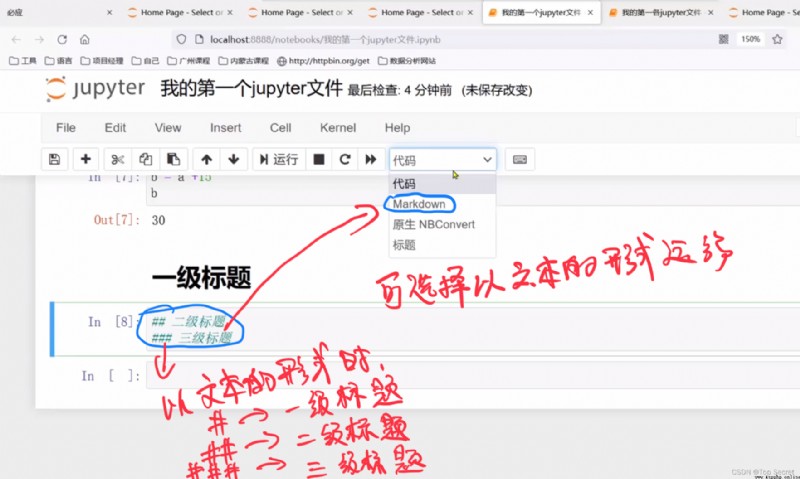Open the Insert menu
The width and height of the screenshot is (800, 479).
pyautogui.click(x=226, y=128)
